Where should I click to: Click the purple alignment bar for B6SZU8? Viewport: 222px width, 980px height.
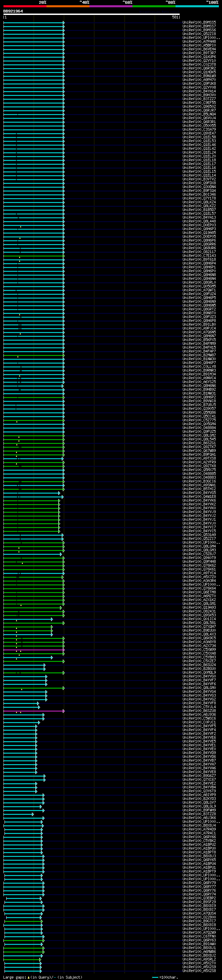click(34, 711)
